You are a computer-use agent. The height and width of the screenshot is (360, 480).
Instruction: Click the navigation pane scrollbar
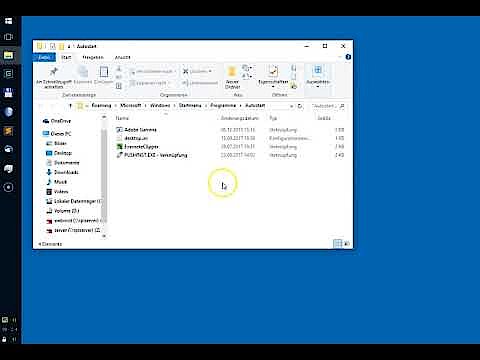tap(104, 176)
